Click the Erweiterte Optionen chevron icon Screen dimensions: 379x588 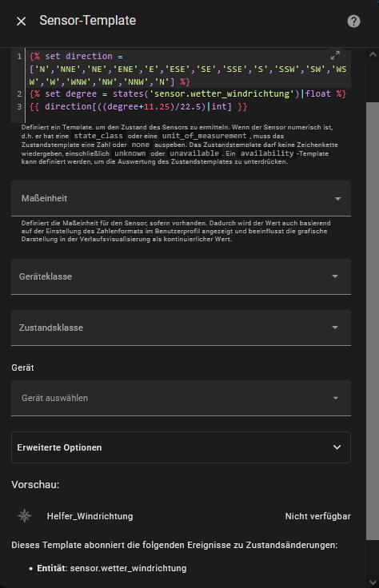(x=337, y=447)
